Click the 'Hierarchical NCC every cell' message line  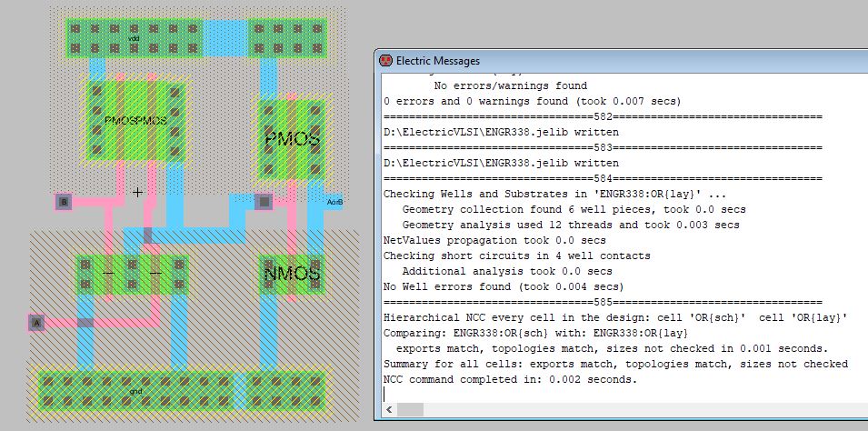[x=615, y=316]
